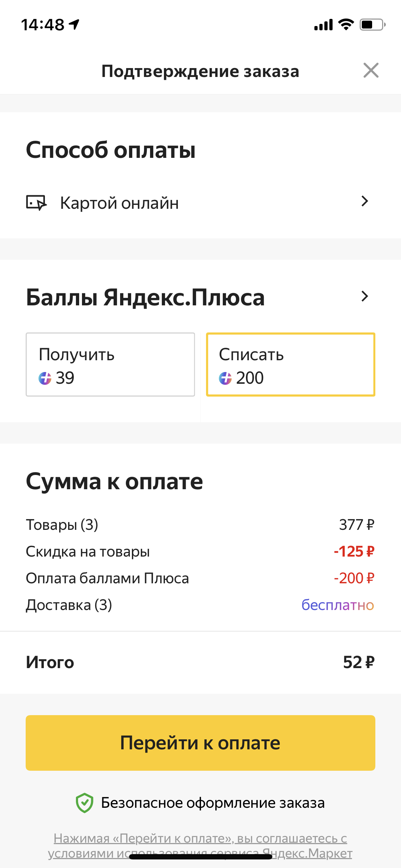Tap the battery indicator icon
Viewport: 401px width, 868px height.
(x=372, y=25)
